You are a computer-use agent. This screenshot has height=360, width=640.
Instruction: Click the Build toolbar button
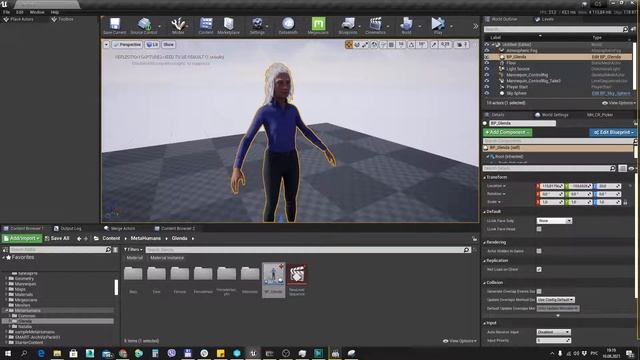click(407, 26)
